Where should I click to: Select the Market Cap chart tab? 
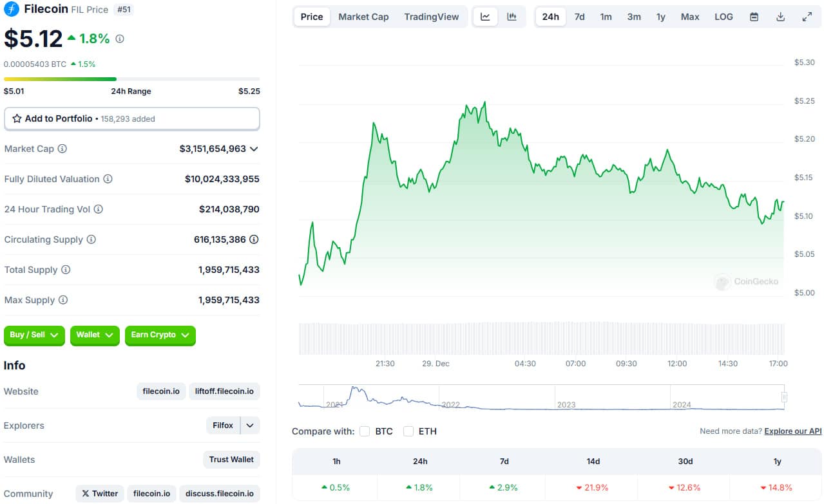click(363, 17)
